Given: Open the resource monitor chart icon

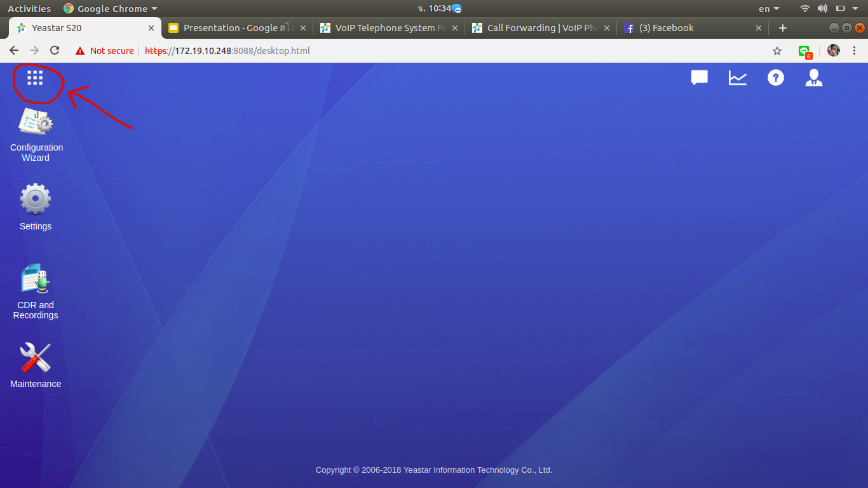Looking at the screenshot, I should [738, 78].
